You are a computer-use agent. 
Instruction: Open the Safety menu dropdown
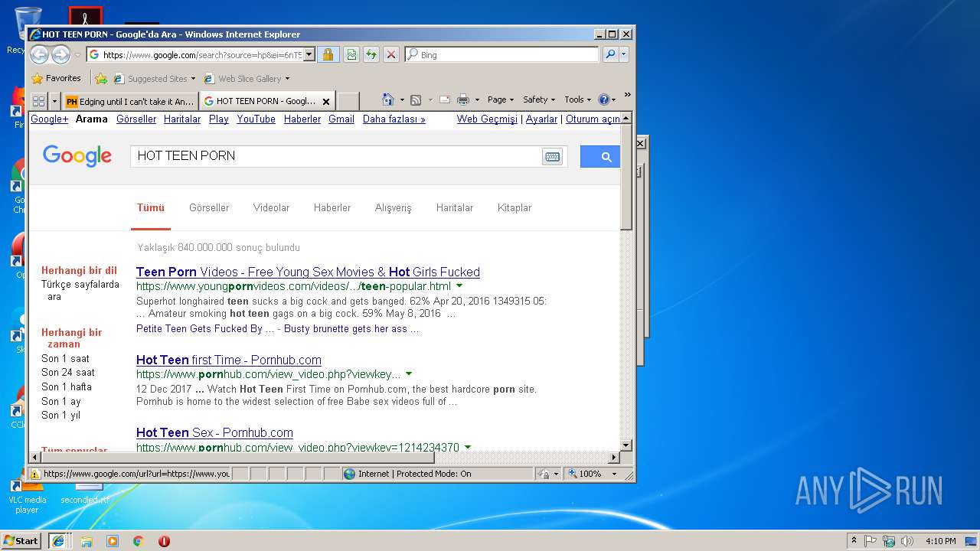539,99
